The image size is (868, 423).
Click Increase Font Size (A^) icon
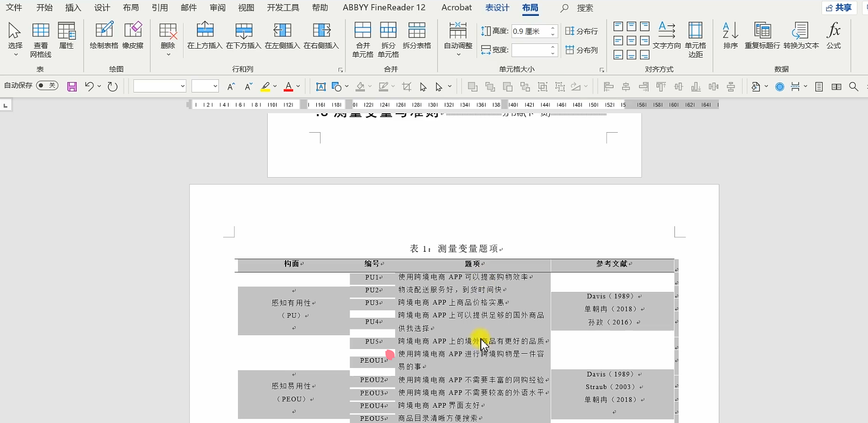pyautogui.click(x=231, y=87)
